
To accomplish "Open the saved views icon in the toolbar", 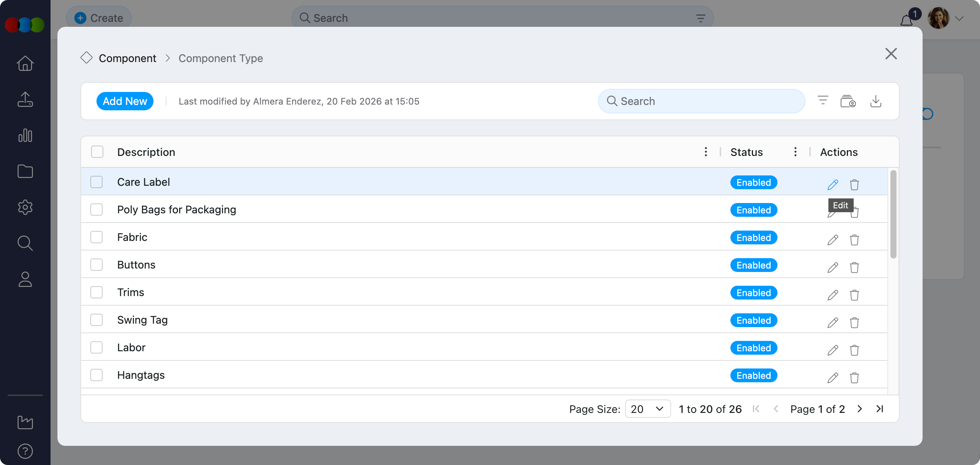I will click(848, 102).
